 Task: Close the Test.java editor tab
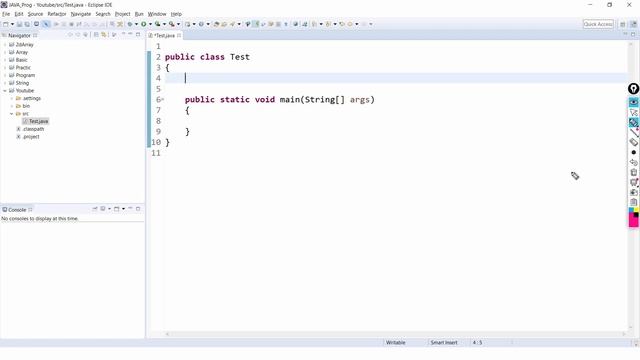pyautogui.click(x=179, y=36)
